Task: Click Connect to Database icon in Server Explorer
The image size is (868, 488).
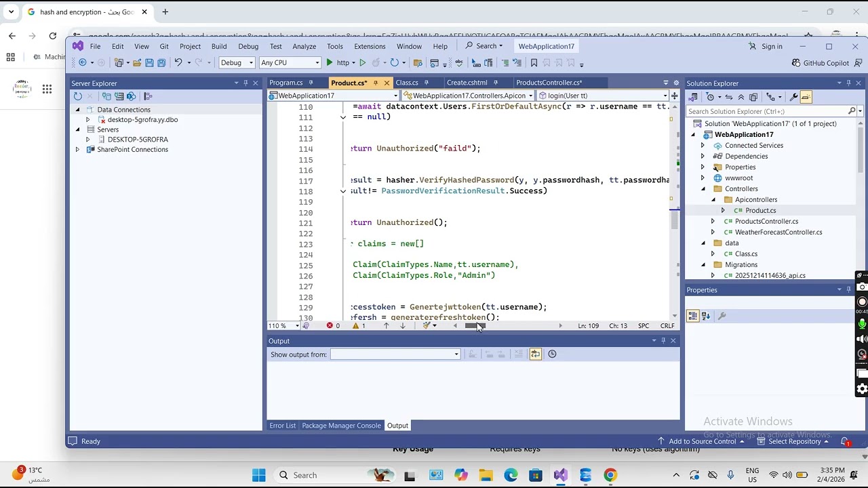Action: click(106, 96)
